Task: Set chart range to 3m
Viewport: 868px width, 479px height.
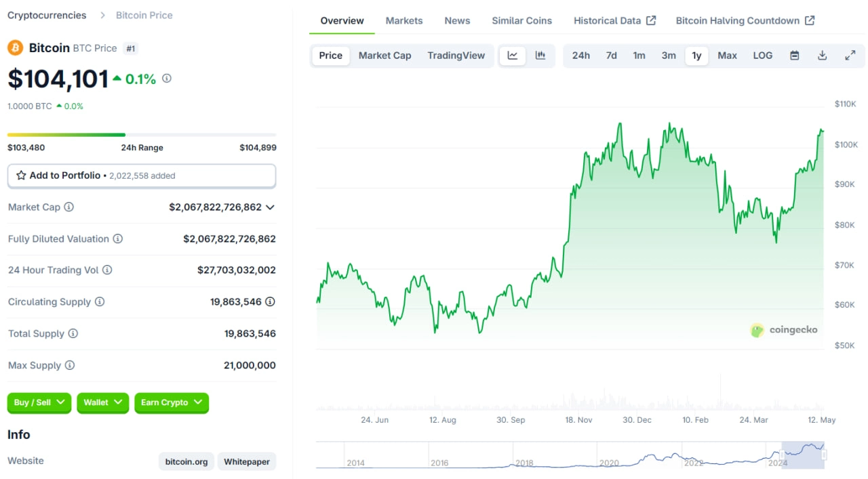Action: coord(669,56)
